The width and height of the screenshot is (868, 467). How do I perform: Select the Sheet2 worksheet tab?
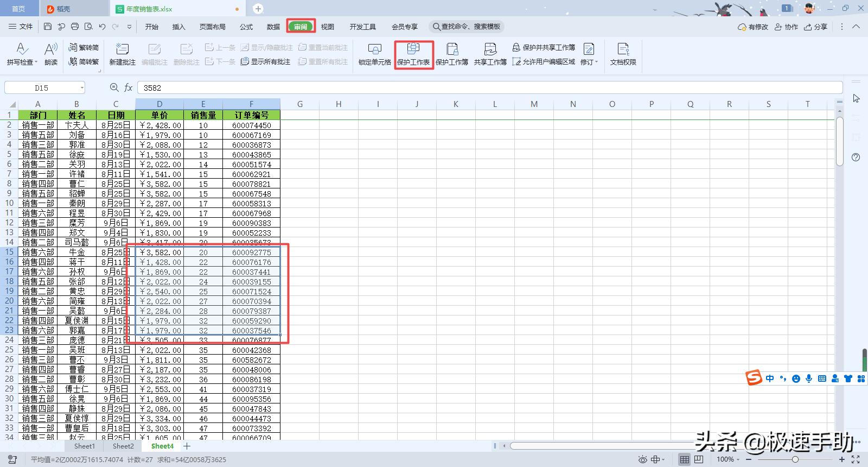click(123, 446)
